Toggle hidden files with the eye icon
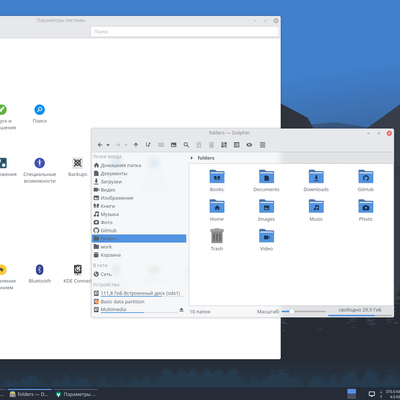The height and width of the screenshot is (400, 400). tap(249, 145)
